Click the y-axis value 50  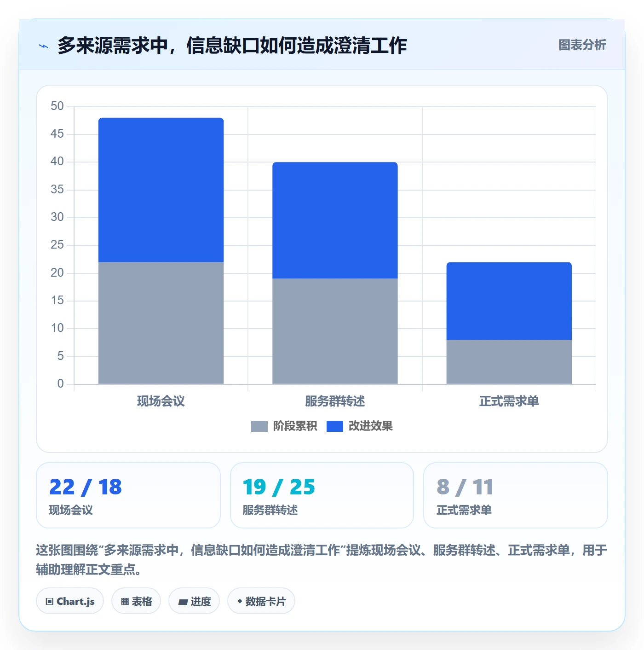click(57, 106)
